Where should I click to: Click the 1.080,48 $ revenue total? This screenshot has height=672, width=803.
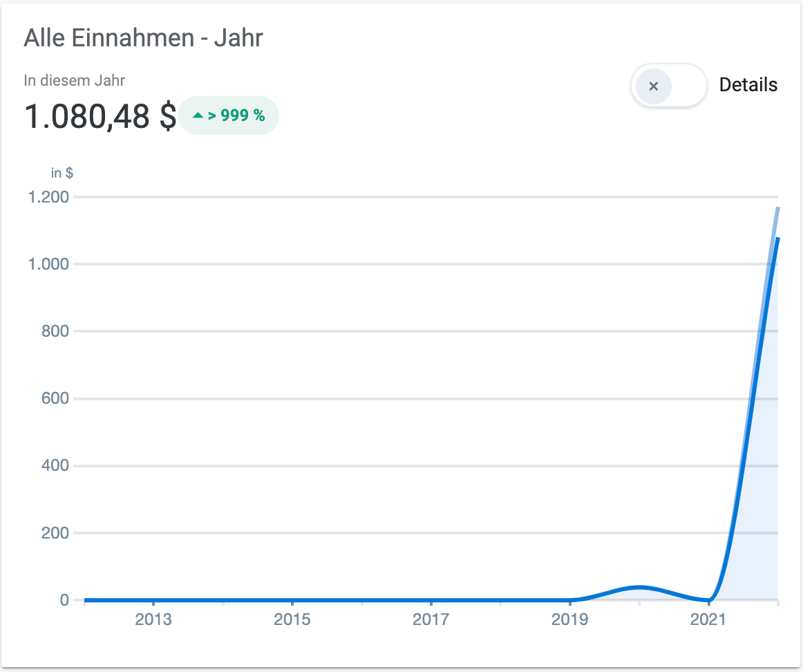coord(100,115)
